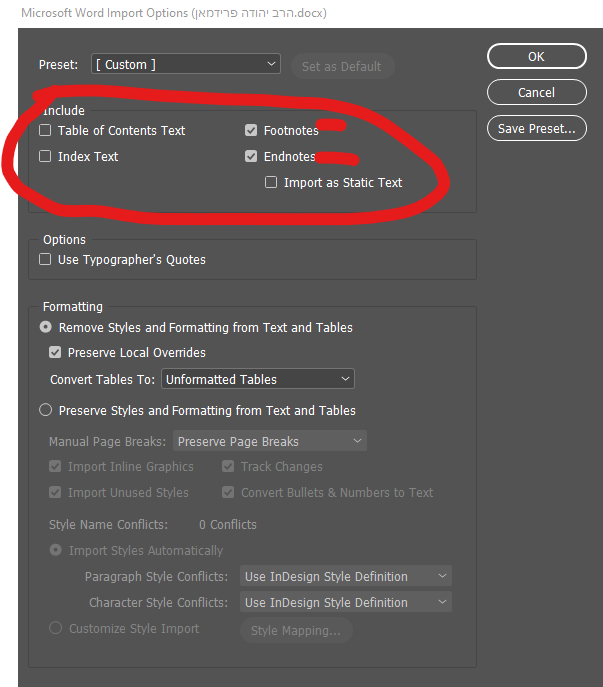603x687 pixels.
Task: Select Import Styles Automatically radio button
Action: click(x=56, y=550)
